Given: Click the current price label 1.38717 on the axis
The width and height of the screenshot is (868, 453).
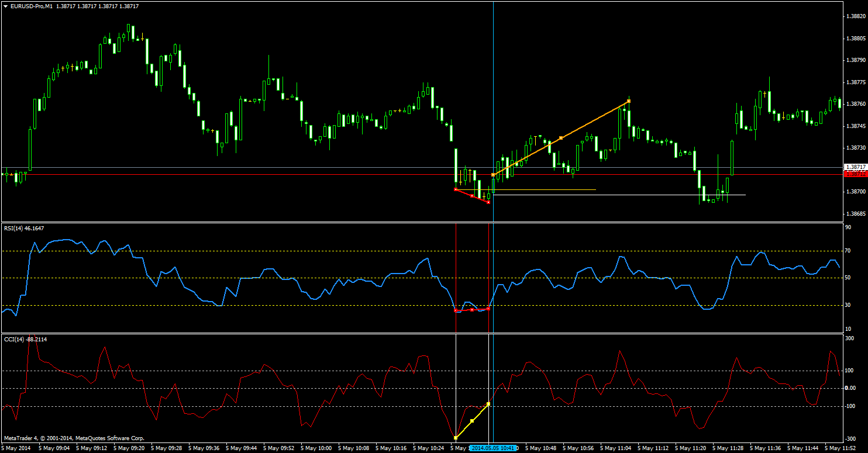Looking at the screenshot, I should tap(856, 167).
